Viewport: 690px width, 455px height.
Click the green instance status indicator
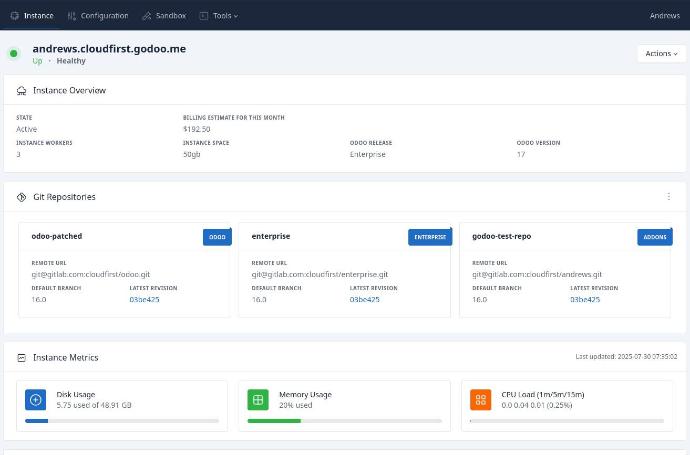[14, 54]
